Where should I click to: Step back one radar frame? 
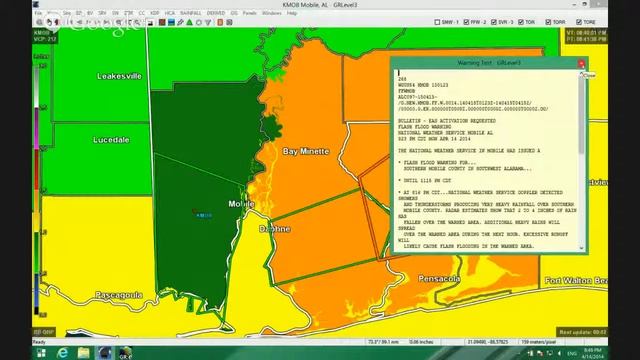(80, 22)
